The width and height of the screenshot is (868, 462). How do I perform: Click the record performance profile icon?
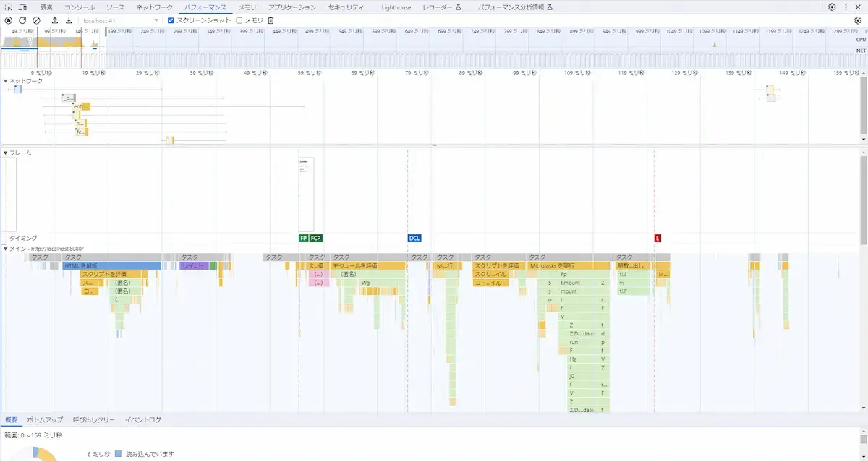(x=9, y=20)
